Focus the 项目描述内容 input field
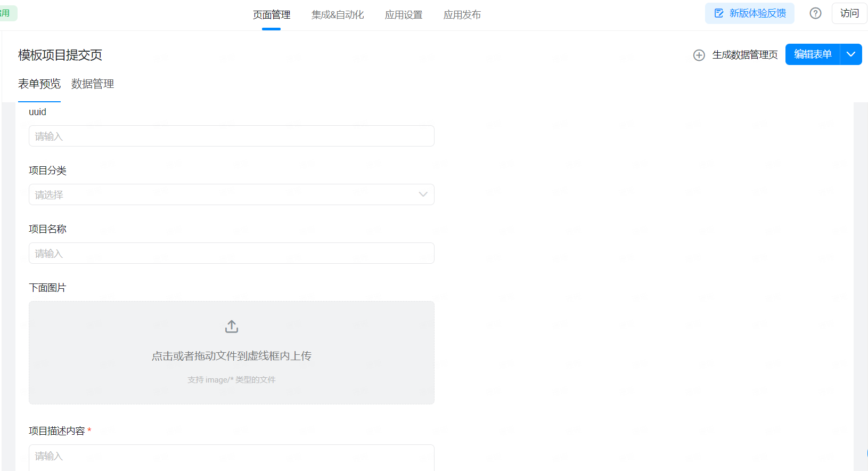Image resolution: width=868 pixels, height=471 pixels. pos(232,458)
